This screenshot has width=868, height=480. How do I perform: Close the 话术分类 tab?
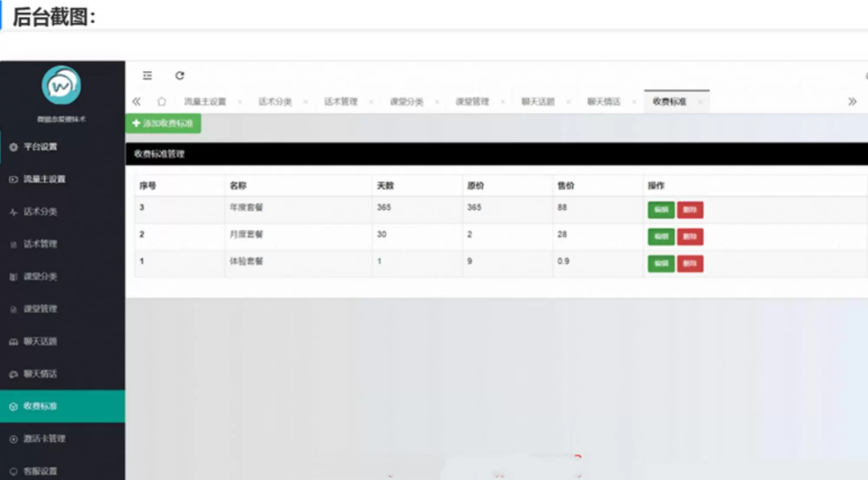[x=305, y=102]
